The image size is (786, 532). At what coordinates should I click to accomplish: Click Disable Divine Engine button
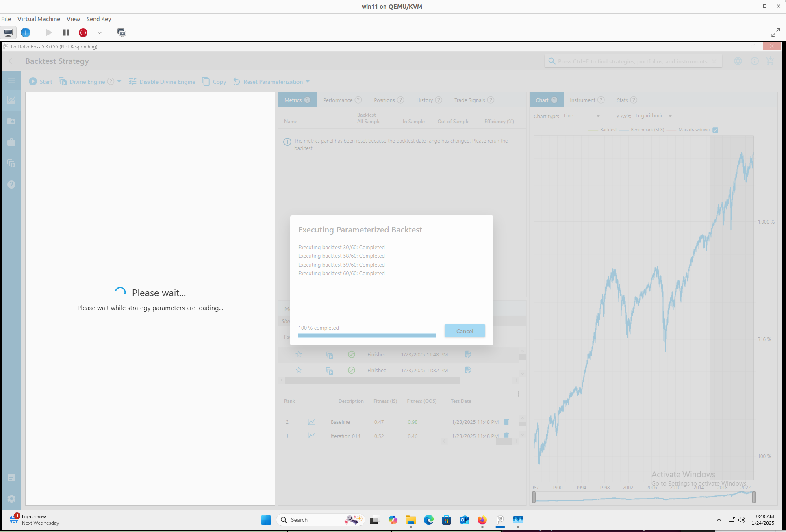point(162,82)
